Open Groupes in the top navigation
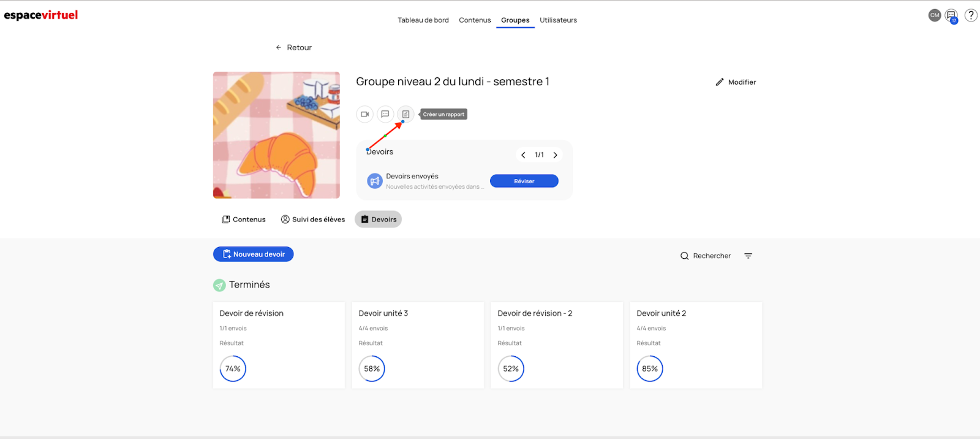The width and height of the screenshot is (980, 439). pyautogui.click(x=515, y=20)
